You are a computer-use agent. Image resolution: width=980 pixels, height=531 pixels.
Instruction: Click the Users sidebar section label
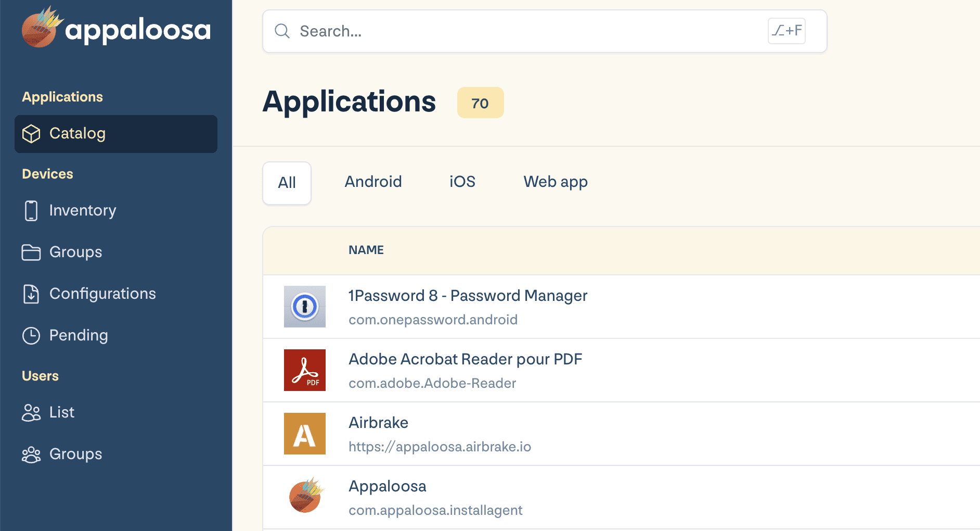tap(40, 376)
